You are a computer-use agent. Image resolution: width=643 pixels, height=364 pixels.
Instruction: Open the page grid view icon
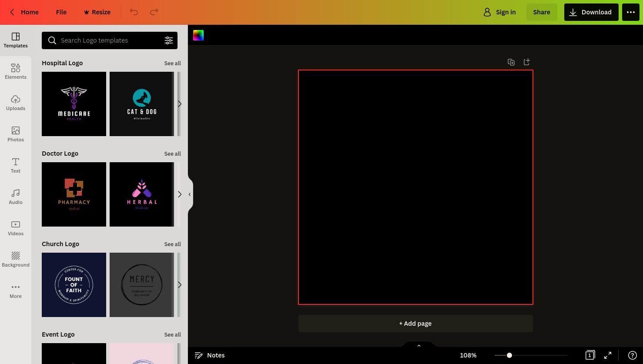590,355
